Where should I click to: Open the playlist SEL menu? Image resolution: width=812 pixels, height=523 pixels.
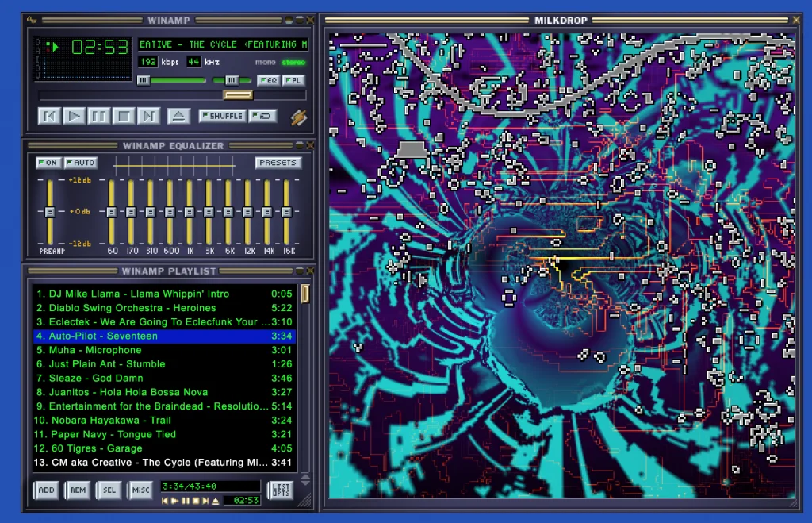(109, 490)
